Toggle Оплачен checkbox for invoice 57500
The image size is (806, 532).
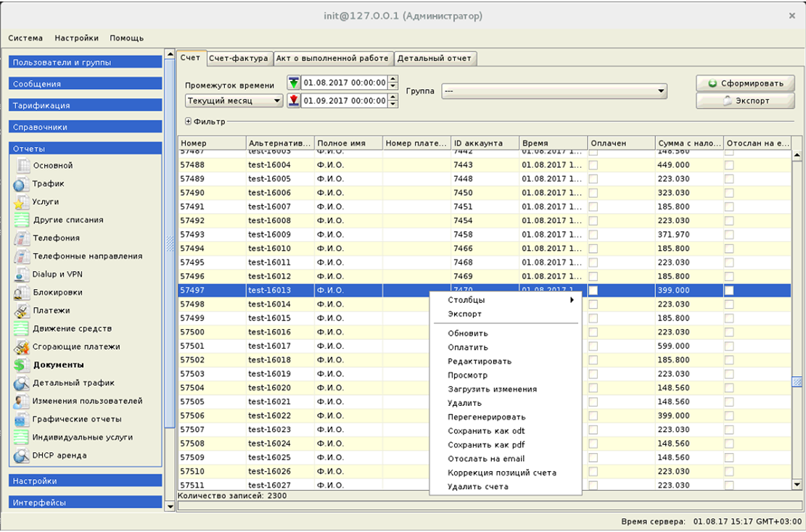tap(593, 332)
